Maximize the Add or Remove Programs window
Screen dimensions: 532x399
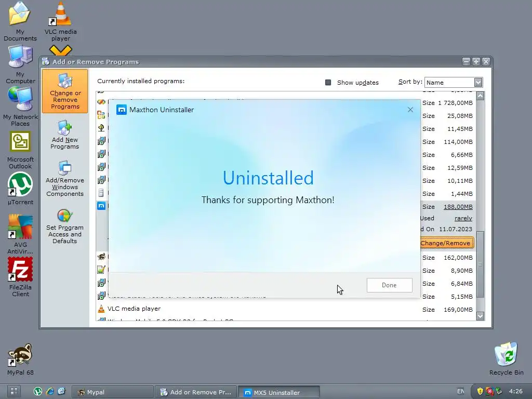point(476,61)
